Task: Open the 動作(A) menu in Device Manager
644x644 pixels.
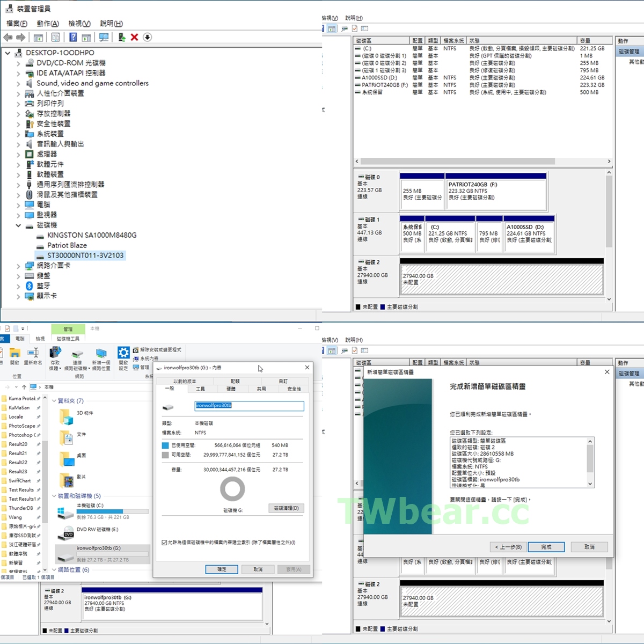Action: pos(47,24)
